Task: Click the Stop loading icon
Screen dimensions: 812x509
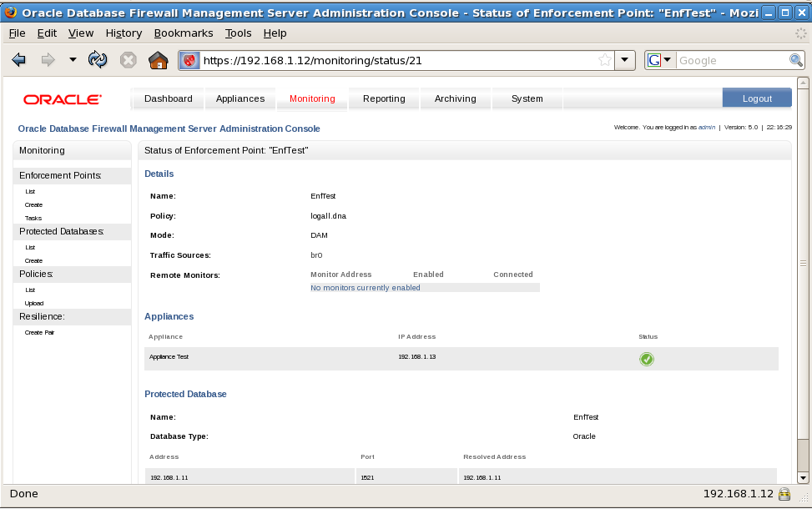Action: point(128,60)
